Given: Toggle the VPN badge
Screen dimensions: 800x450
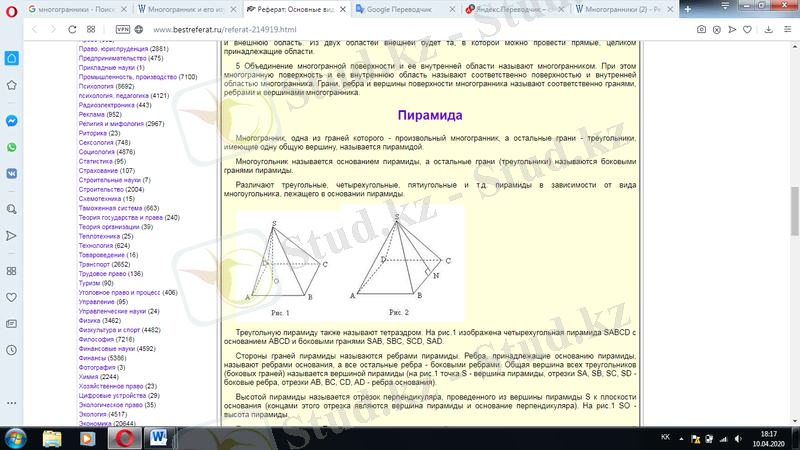Looking at the screenshot, I should pyautogui.click(x=123, y=30).
